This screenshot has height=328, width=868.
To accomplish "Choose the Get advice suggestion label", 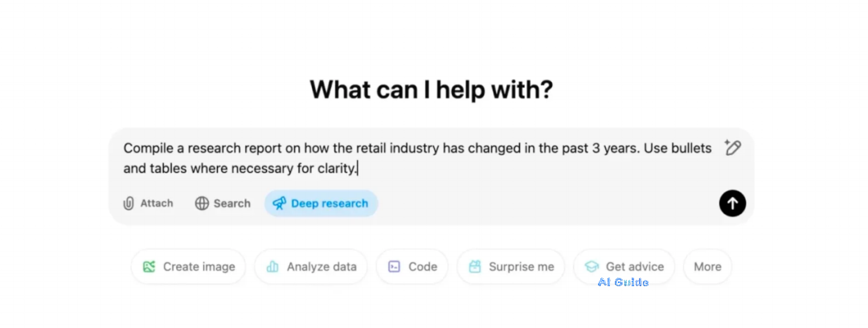I will [635, 267].
